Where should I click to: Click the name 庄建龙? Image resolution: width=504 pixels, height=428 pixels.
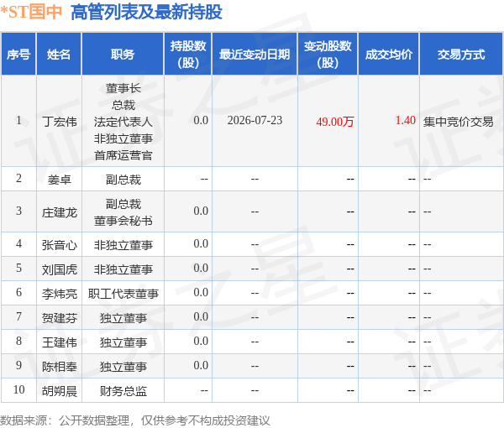point(60,212)
